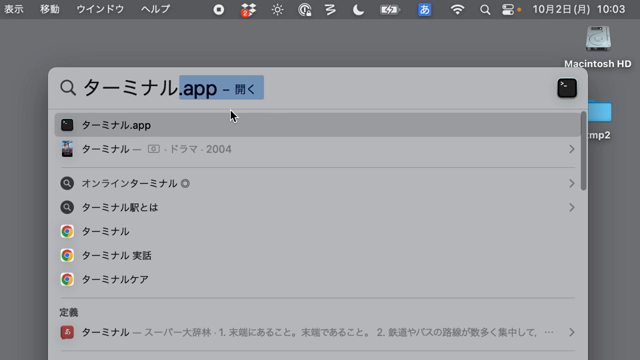The height and width of the screenshot is (360, 640).
Task: Click the Spotlight magnifier in menu bar
Action: point(485,10)
